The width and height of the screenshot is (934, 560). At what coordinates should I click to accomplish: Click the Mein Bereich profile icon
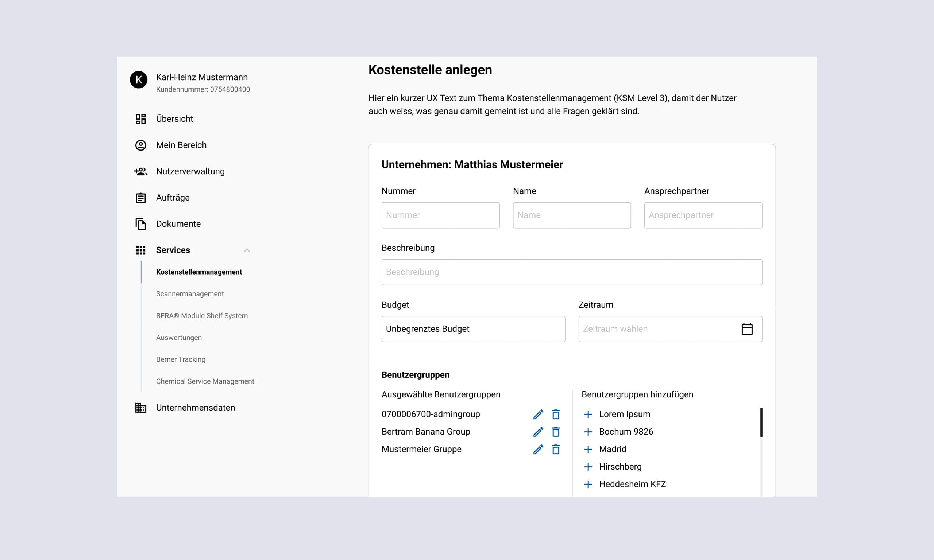140,145
